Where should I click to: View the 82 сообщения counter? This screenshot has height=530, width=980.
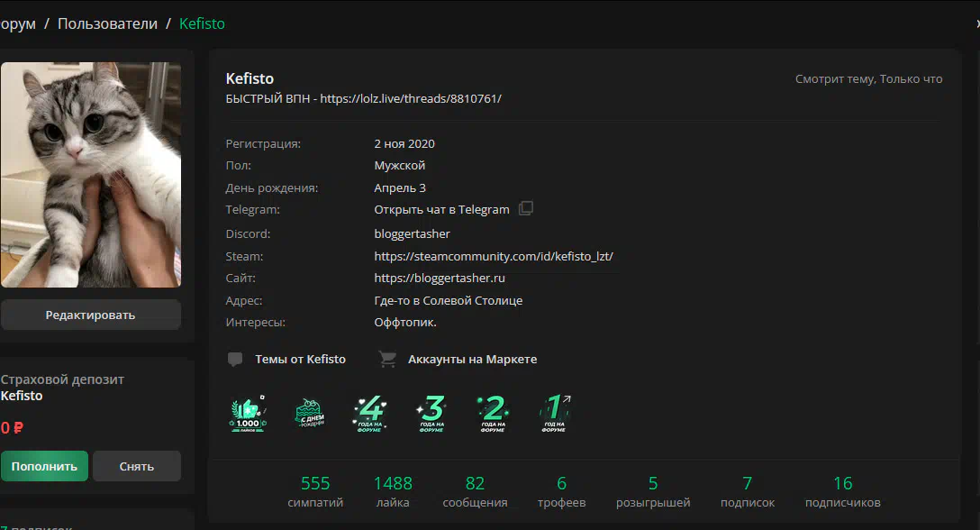click(x=475, y=492)
